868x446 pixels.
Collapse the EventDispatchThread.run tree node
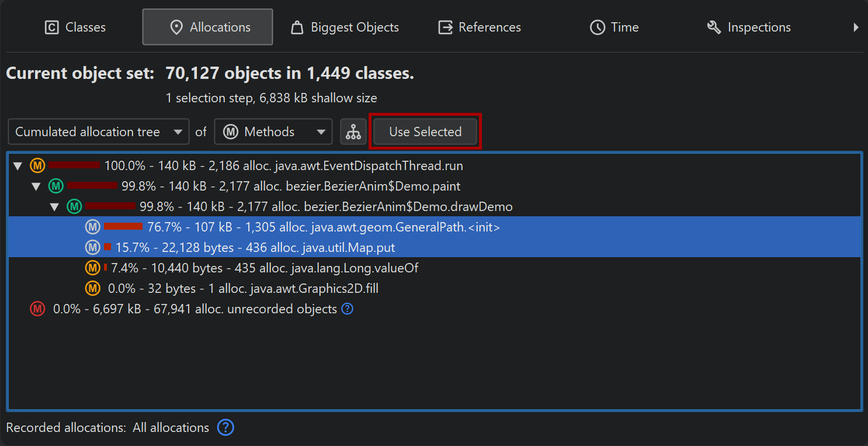pyautogui.click(x=18, y=167)
